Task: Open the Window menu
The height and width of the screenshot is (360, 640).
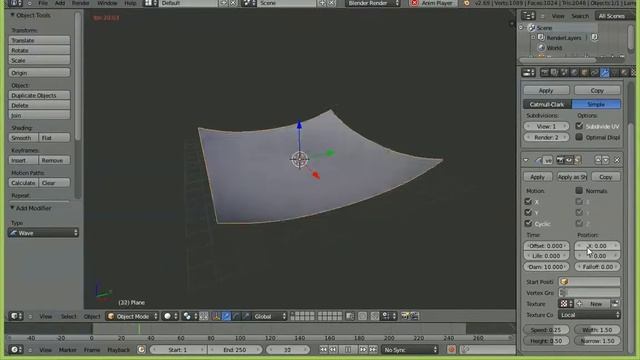Action: [x=107, y=3]
